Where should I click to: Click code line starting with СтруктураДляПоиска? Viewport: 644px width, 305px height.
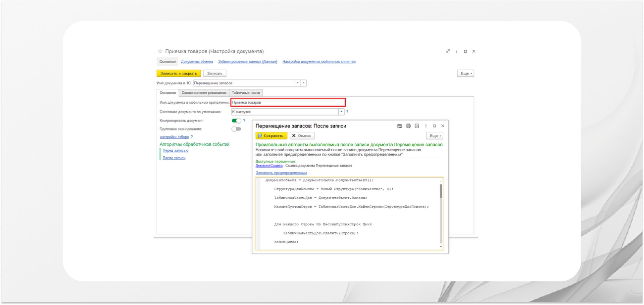(x=334, y=189)
